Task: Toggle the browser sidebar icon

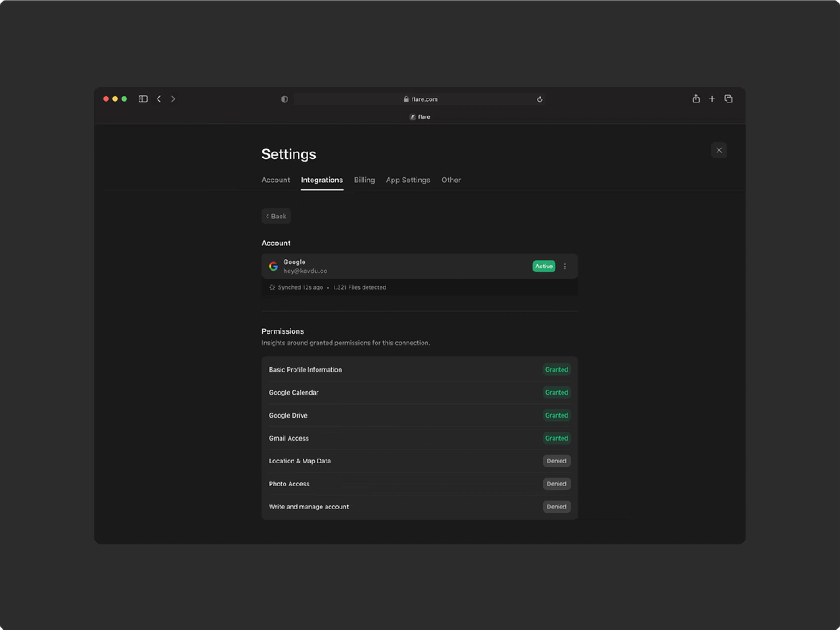Action: tap(143, 99)
